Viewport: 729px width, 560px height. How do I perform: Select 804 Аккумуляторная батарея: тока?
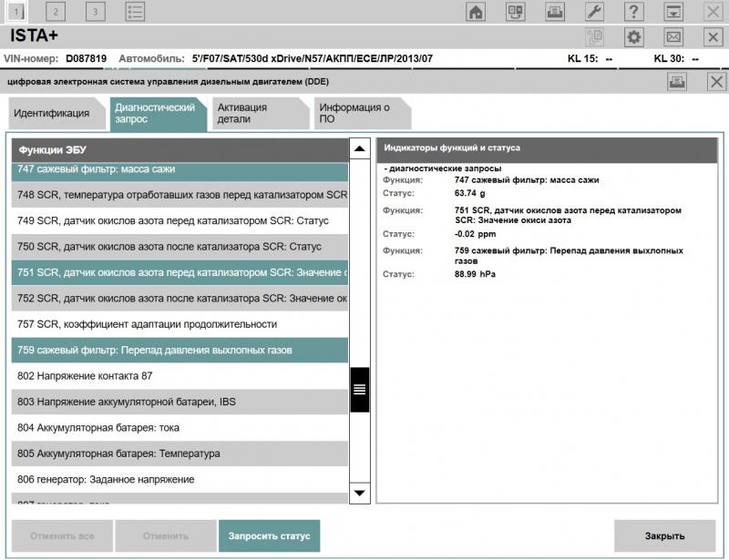coord(180,428)
